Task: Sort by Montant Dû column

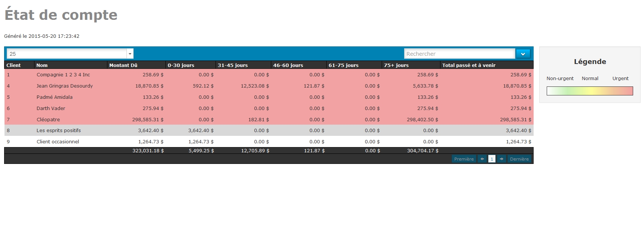Action: tap(123, 65)
